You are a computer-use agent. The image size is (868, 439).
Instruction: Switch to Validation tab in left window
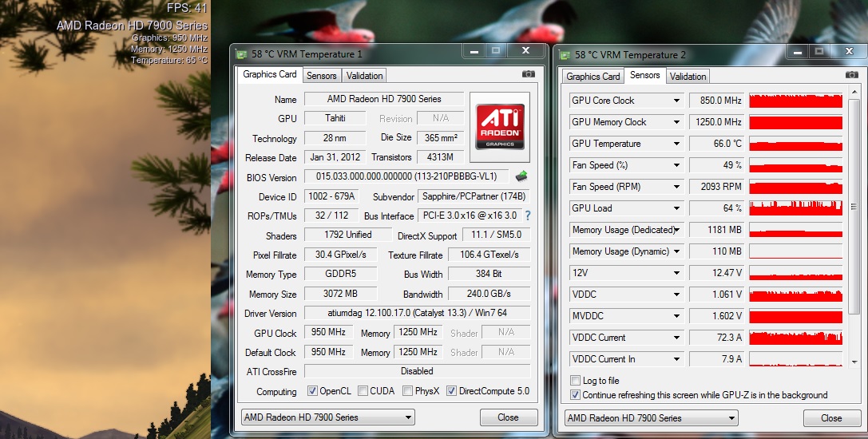tap(364, 76)
